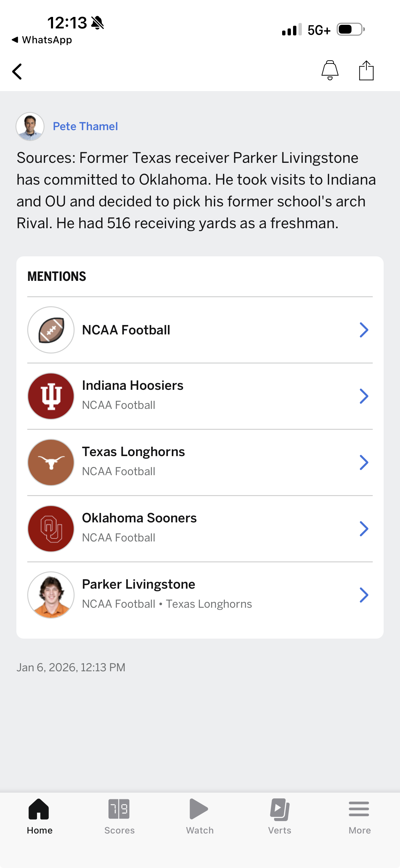
Task: Return to WhatsApp via status bar
Action: coord(42,40)
